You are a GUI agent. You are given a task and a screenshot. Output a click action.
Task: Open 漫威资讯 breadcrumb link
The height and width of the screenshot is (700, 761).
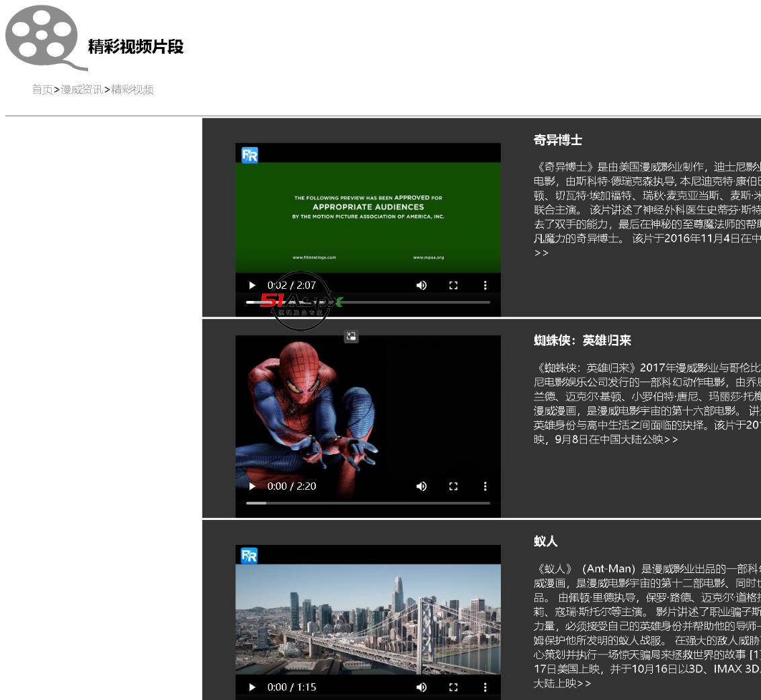[81, 90]
